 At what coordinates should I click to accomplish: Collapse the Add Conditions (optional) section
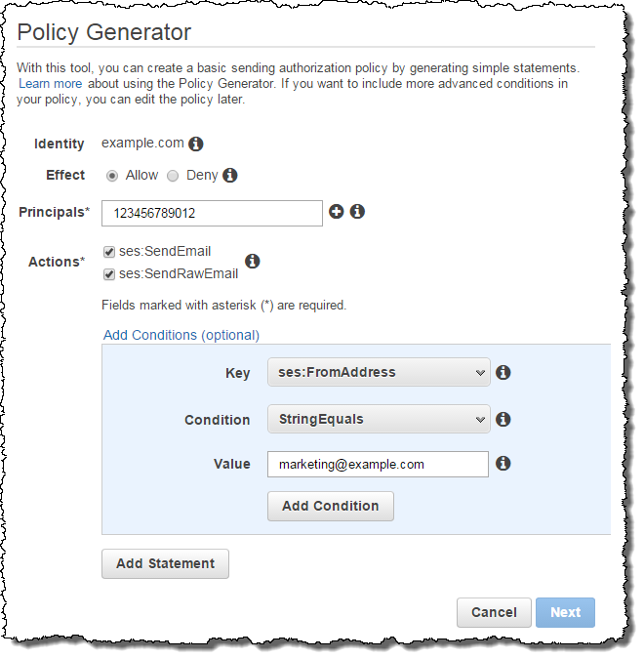(x=181, y=335)
